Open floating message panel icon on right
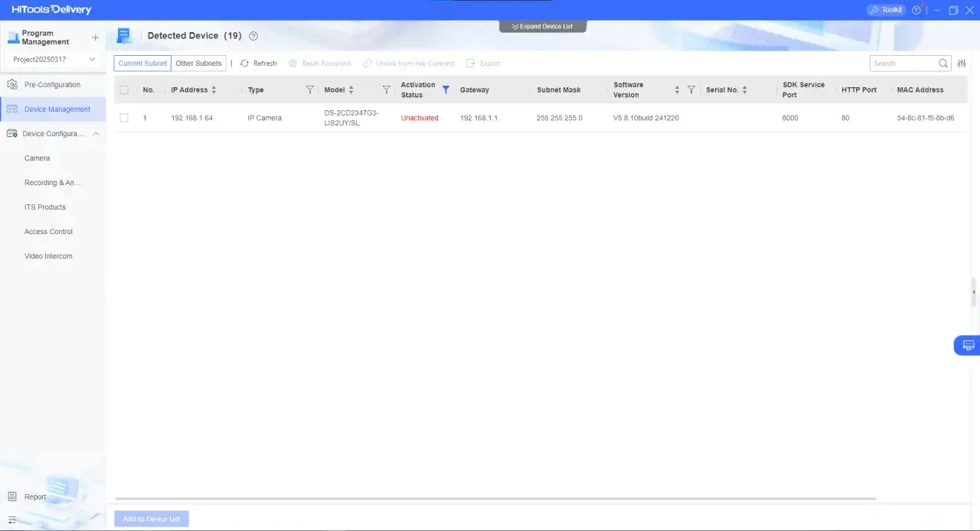 point(968,345)
